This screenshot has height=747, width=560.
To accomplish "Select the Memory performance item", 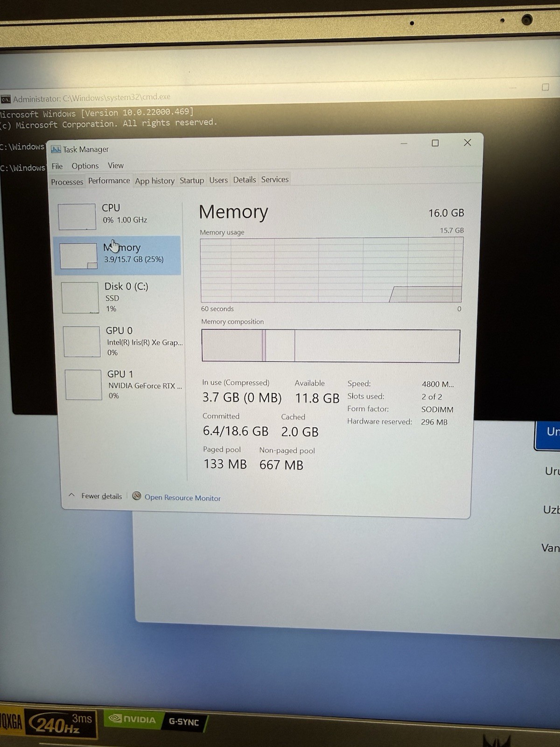I will 118,255.
